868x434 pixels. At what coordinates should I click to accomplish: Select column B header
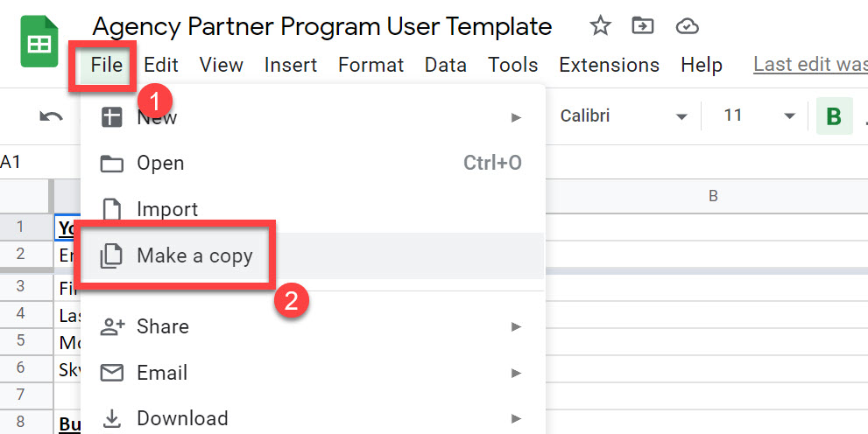712,196
